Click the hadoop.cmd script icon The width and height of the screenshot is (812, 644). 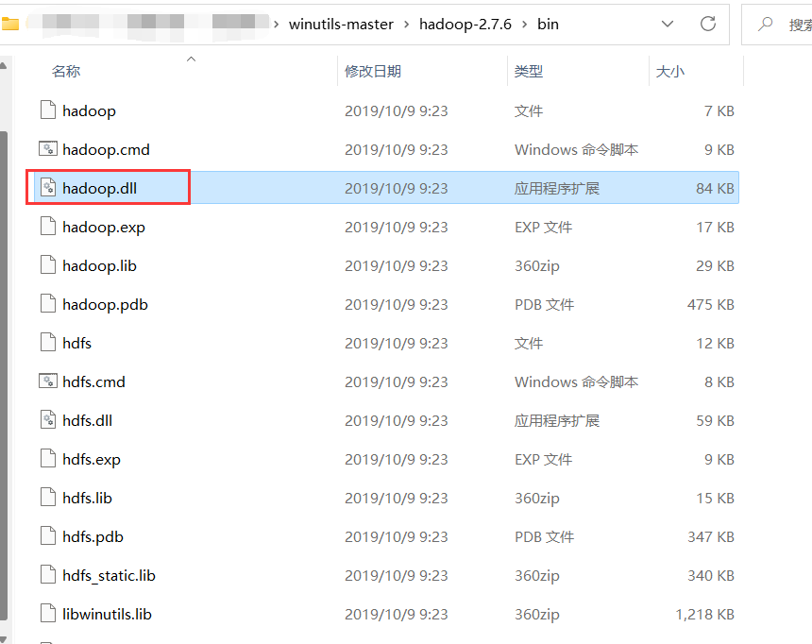[48, 149]
